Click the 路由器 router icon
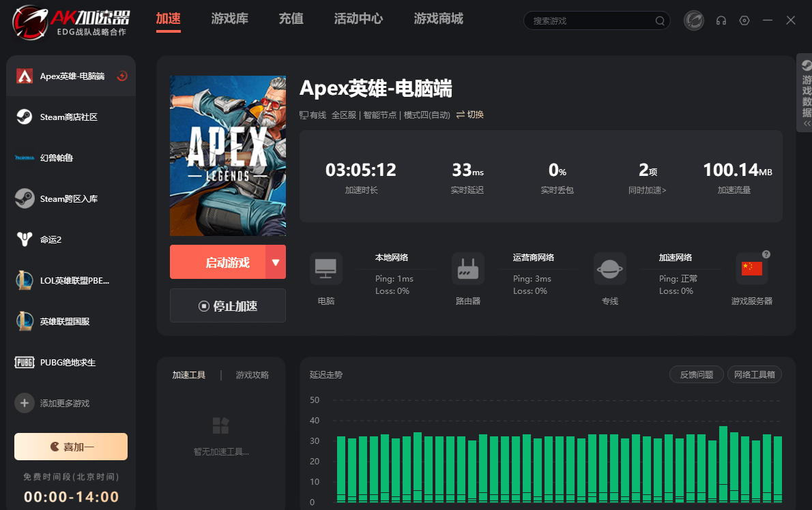 467,269
